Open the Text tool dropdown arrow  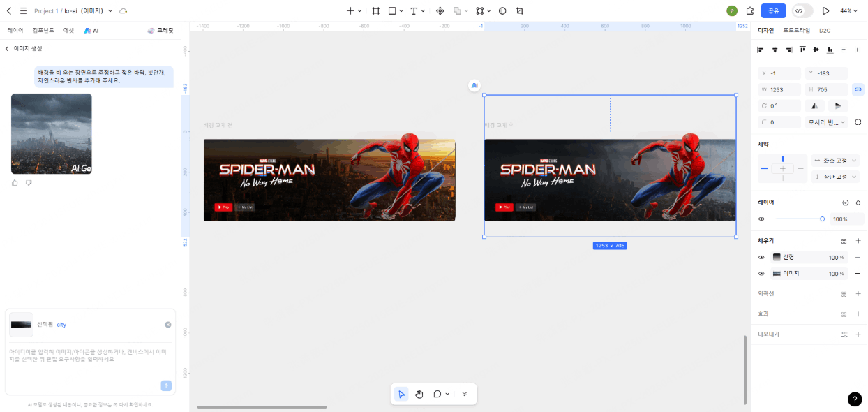click(x=424, y=11)
